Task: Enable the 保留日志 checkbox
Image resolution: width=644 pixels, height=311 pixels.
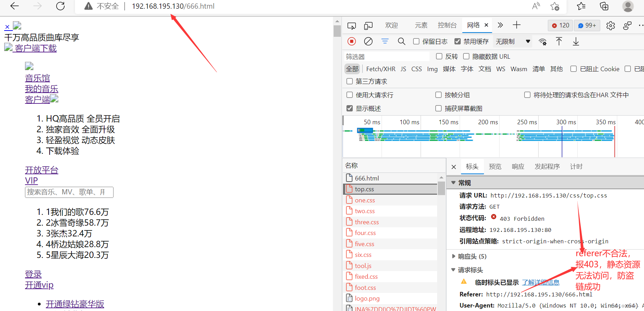Action: (x=416, y=41)
